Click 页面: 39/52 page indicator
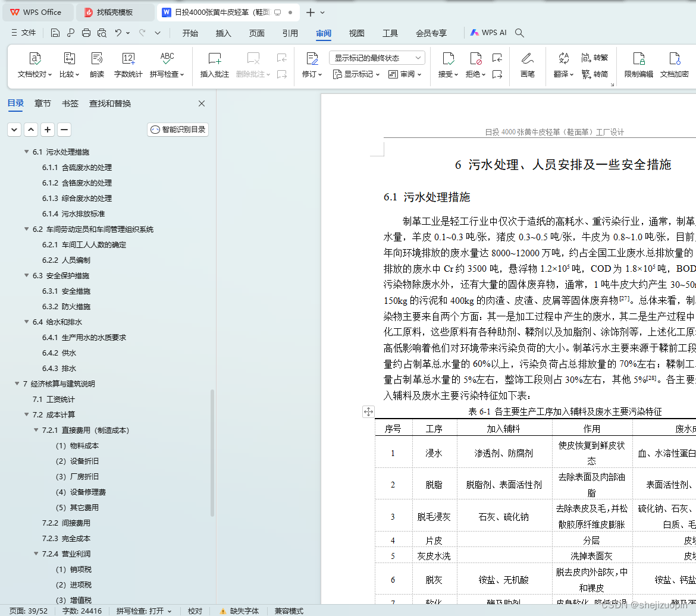This screenshot has height=616, width=696. tap(29, 611)
